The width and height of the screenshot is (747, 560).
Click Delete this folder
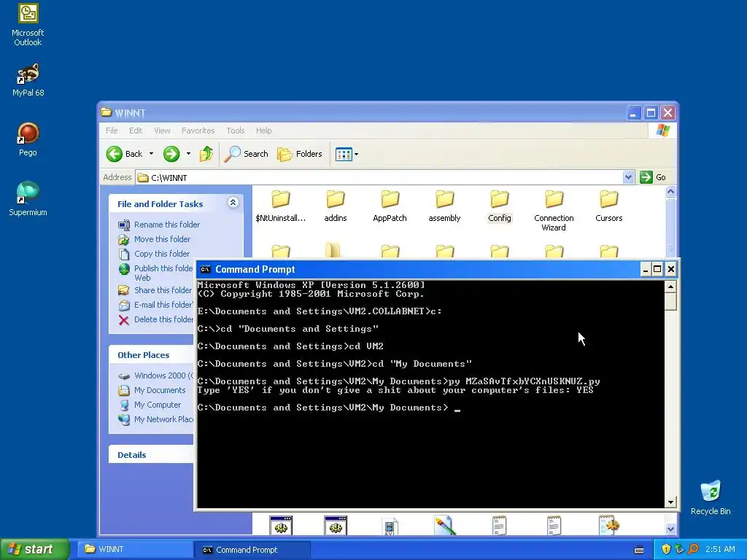[155, 319]
